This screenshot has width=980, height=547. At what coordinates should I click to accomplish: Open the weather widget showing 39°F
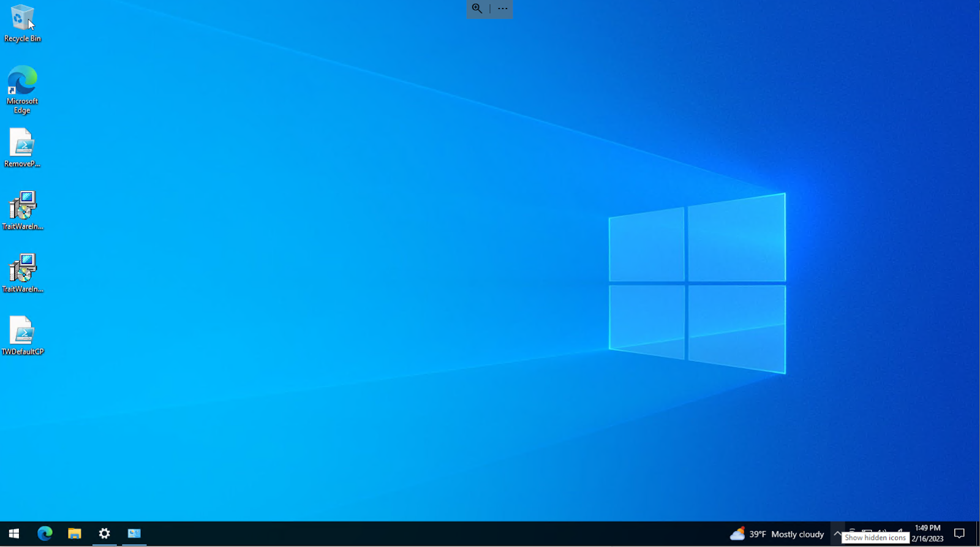[x=777, y=534]
